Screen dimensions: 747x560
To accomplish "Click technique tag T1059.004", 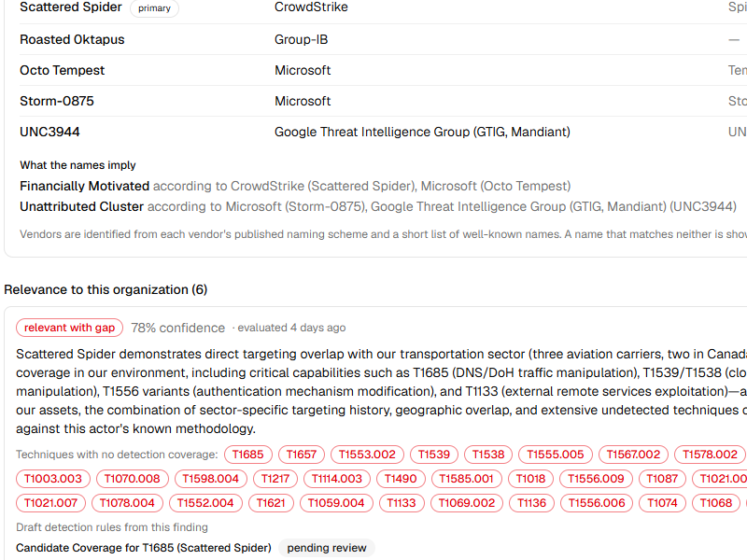I will click(x=336, y=503).
